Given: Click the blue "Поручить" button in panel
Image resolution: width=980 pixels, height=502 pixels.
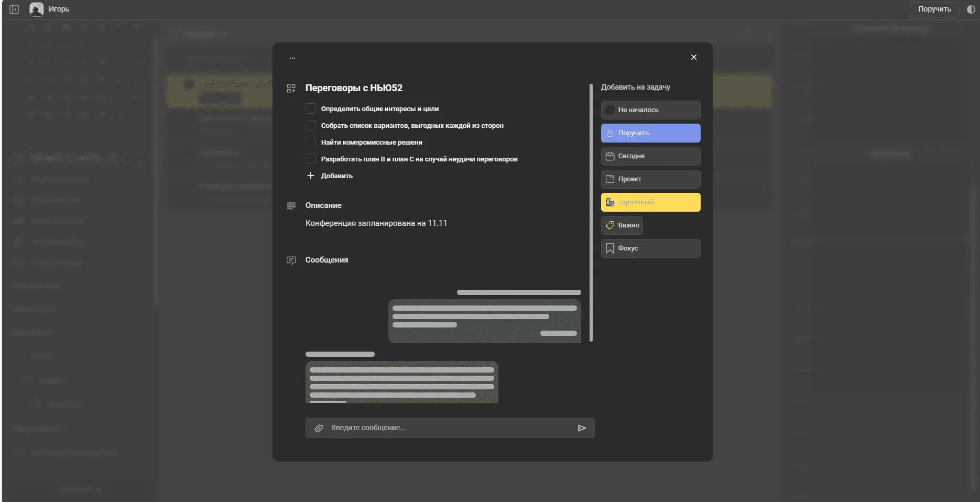Looking at the screenshot, I should (650, 133).
